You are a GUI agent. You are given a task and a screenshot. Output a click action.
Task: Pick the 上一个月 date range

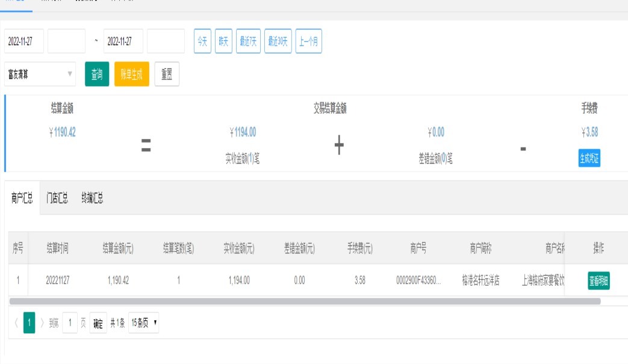(309, 42)
